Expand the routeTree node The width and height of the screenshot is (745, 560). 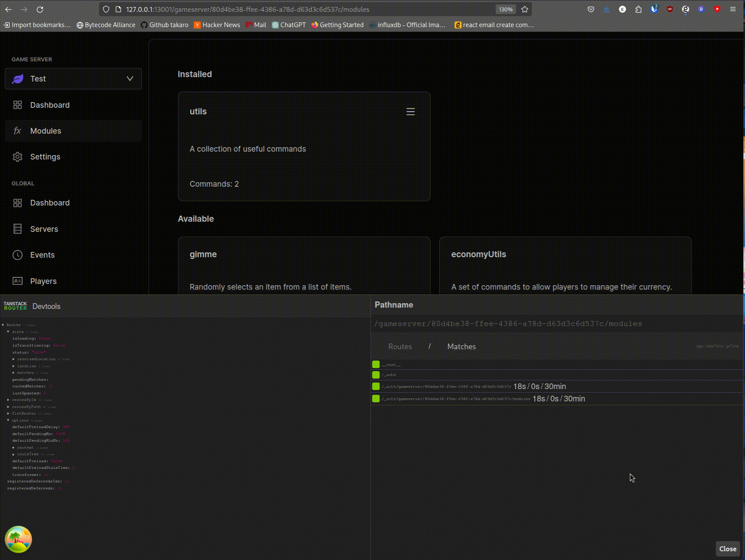(x=14, y=454)
